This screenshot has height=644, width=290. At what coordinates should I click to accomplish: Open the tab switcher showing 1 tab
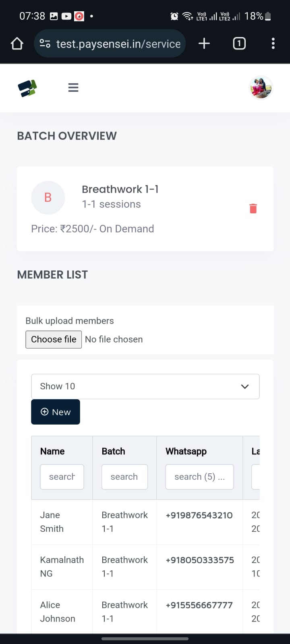pos(239,43)
